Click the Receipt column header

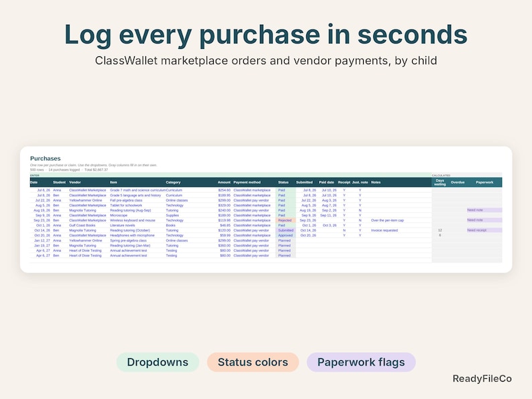coord(344,182)
